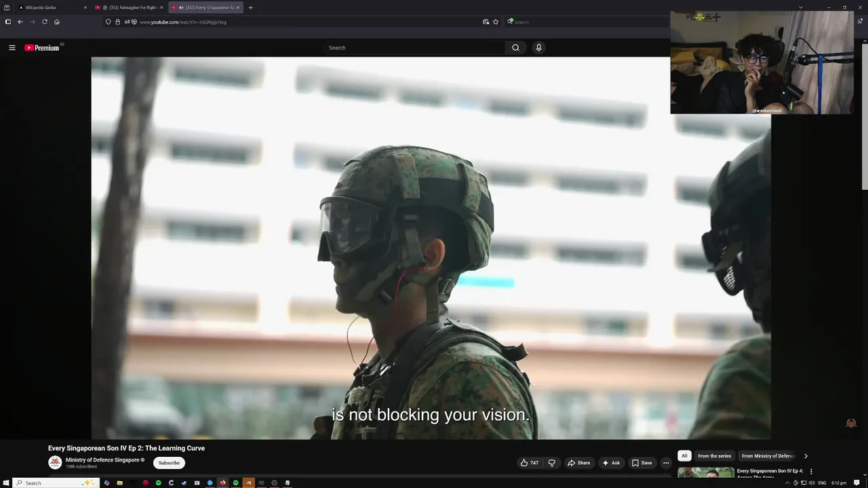
Task: Go back to previous page
Action: tap(20, 22)
